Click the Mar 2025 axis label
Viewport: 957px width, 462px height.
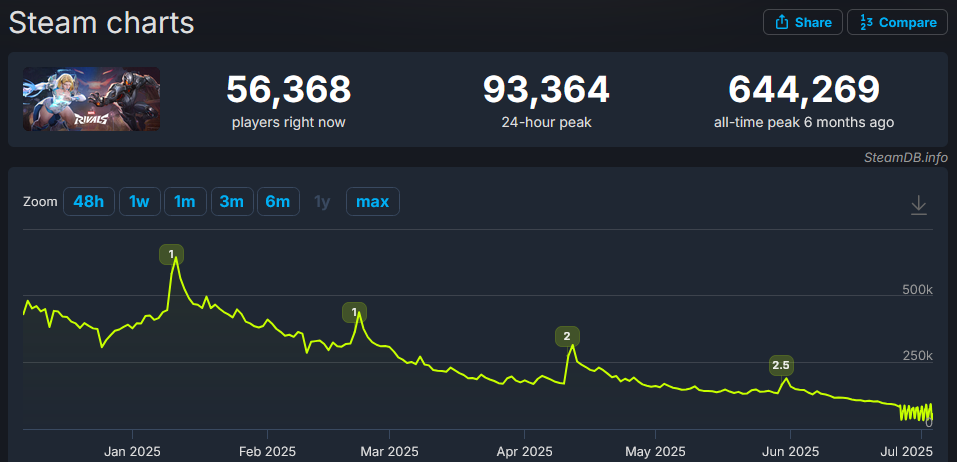(389, 452)
